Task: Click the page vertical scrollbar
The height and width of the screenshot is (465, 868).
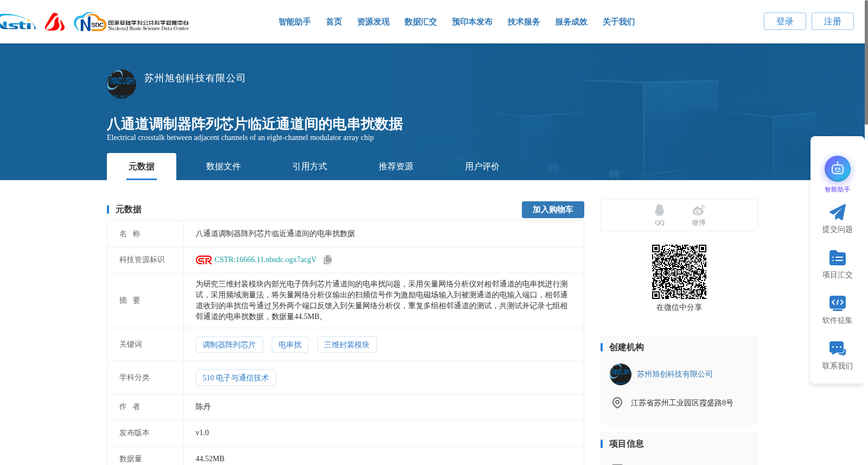Action: point(866,62)
